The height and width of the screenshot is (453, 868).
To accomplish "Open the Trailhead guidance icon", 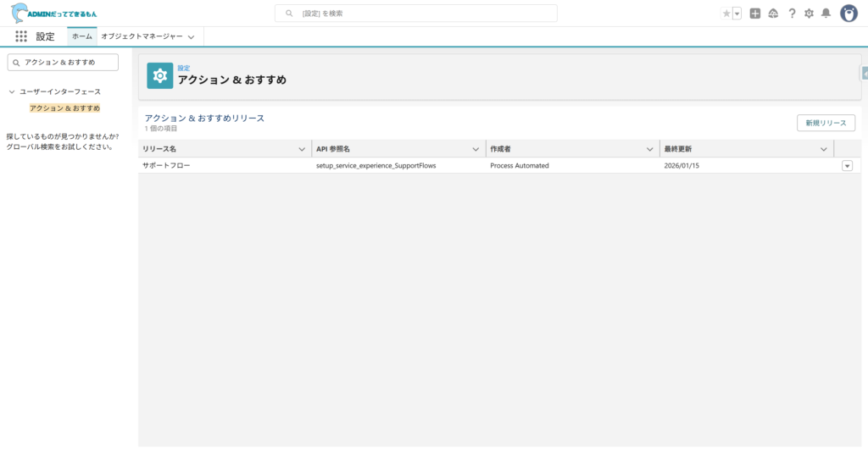I will click(x=773, y=14).
